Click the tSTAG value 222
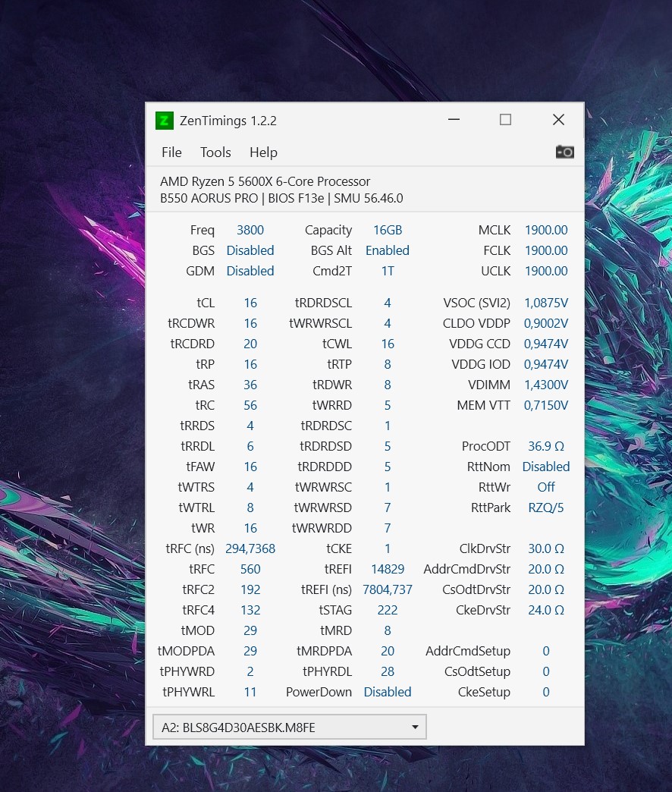The width and height of the screenshot is (672, 792). coord(388,610)
